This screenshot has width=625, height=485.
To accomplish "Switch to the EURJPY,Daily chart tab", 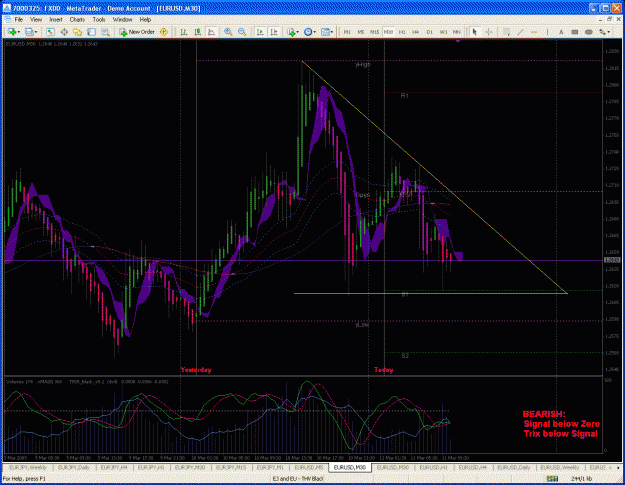I will pyautogui.click(x=72, y=467).
